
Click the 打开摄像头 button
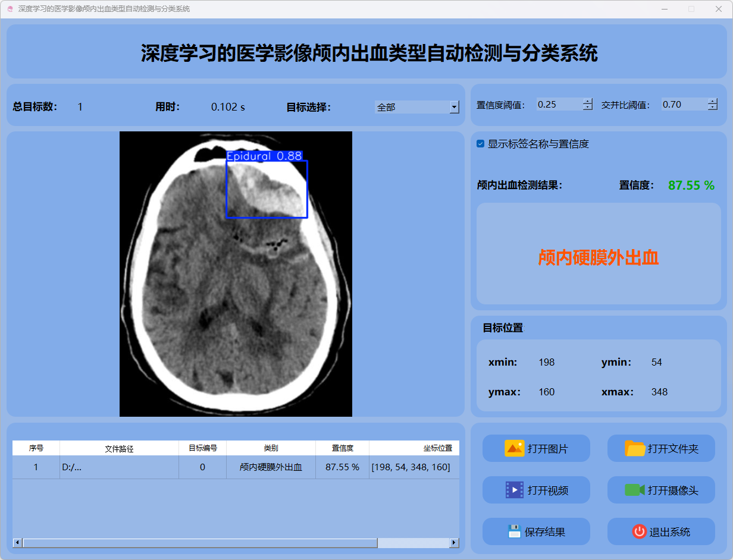tap(661, 490)
